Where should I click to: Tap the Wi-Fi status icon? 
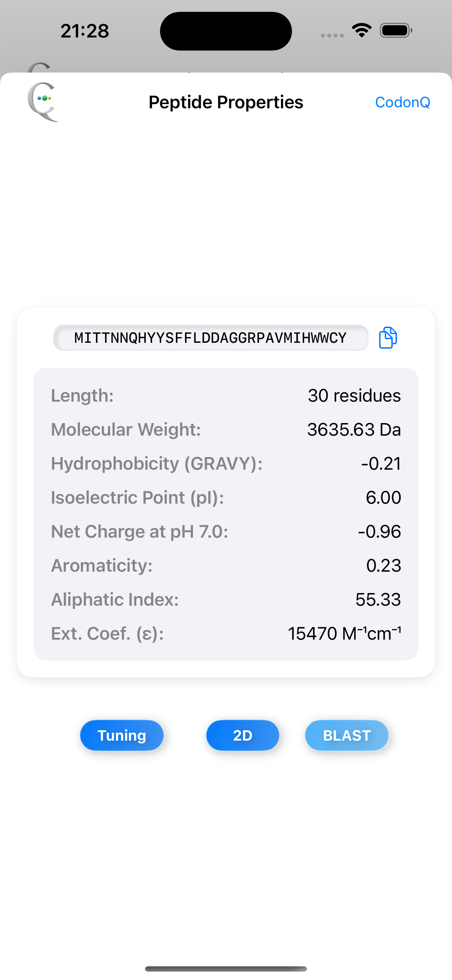362,30
